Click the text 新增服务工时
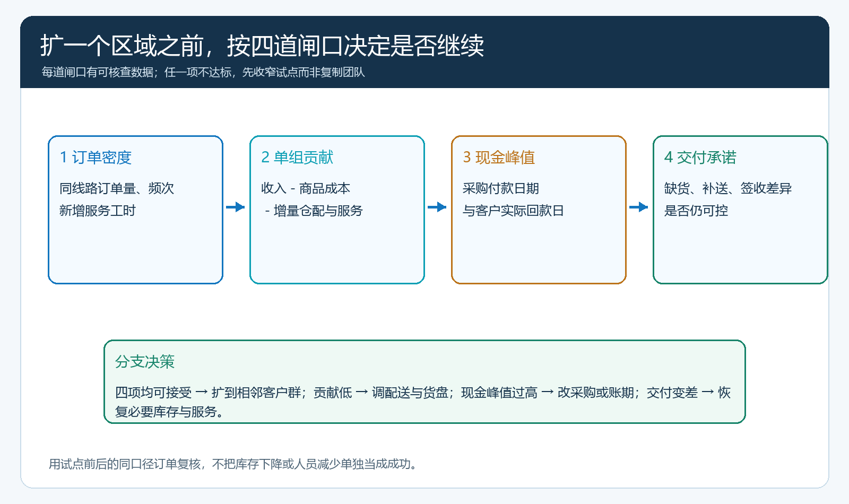 point(98,211)
